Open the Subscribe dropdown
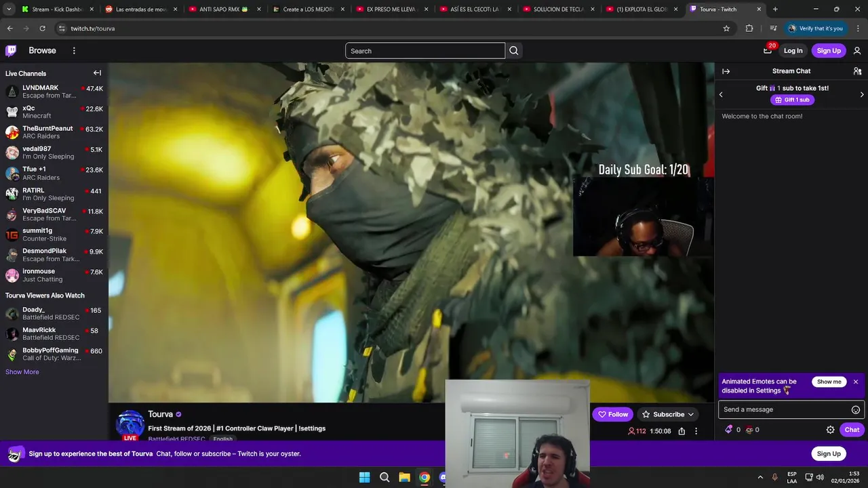 668,414
